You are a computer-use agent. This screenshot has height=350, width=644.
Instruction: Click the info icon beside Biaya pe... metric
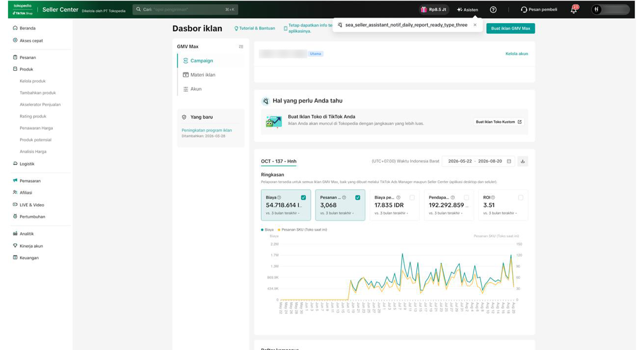(398, 198)
